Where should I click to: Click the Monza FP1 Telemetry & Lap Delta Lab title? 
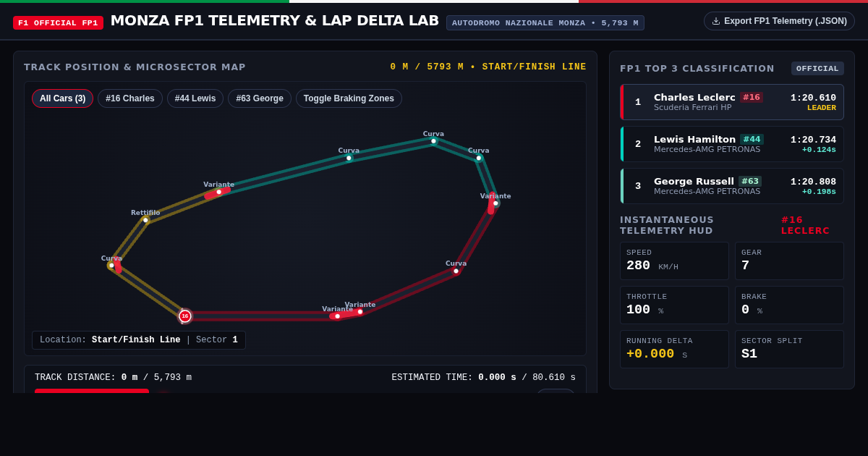click(x=274, y=20)
